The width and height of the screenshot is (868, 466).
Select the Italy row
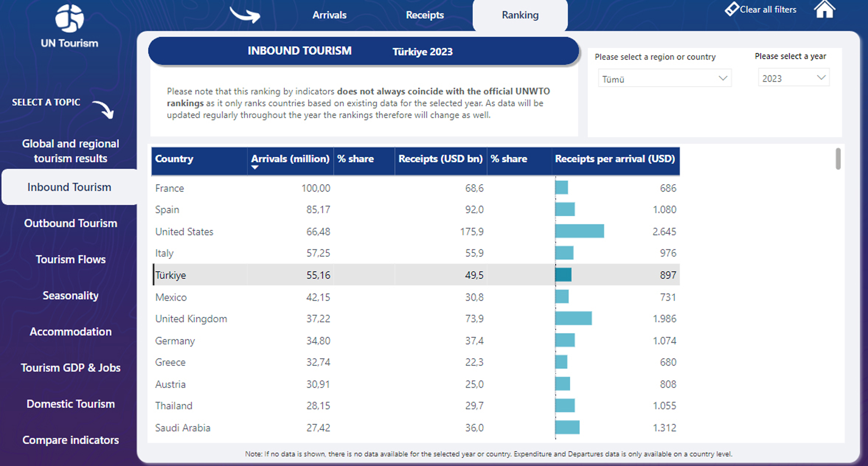415,253
